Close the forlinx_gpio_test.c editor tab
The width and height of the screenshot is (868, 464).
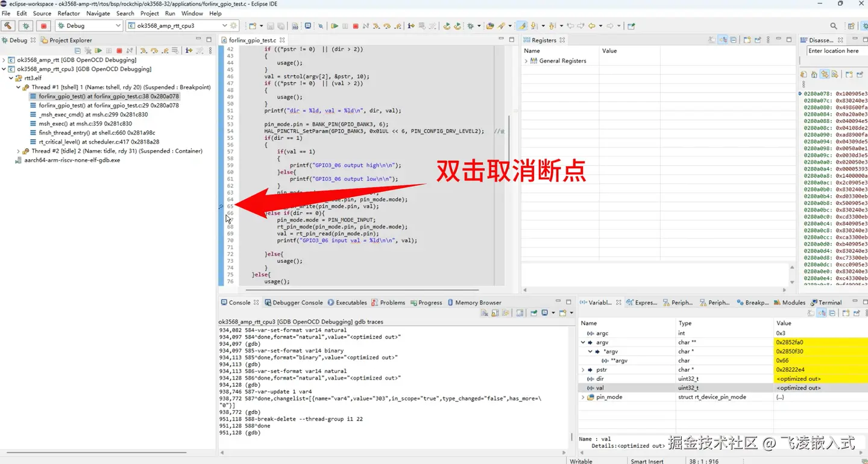282,40
